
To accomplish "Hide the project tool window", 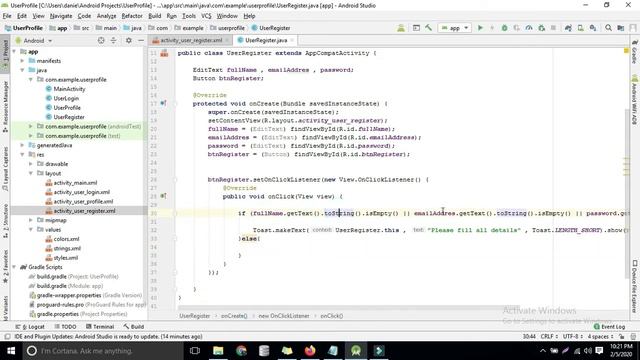I will [x=141, y=40].
